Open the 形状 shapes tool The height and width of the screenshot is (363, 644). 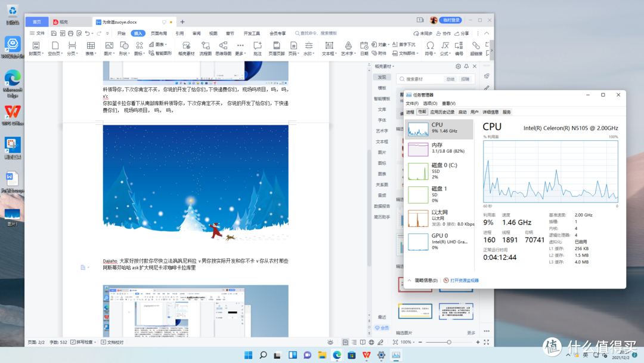pyautogui.click(x=124, y=46)
